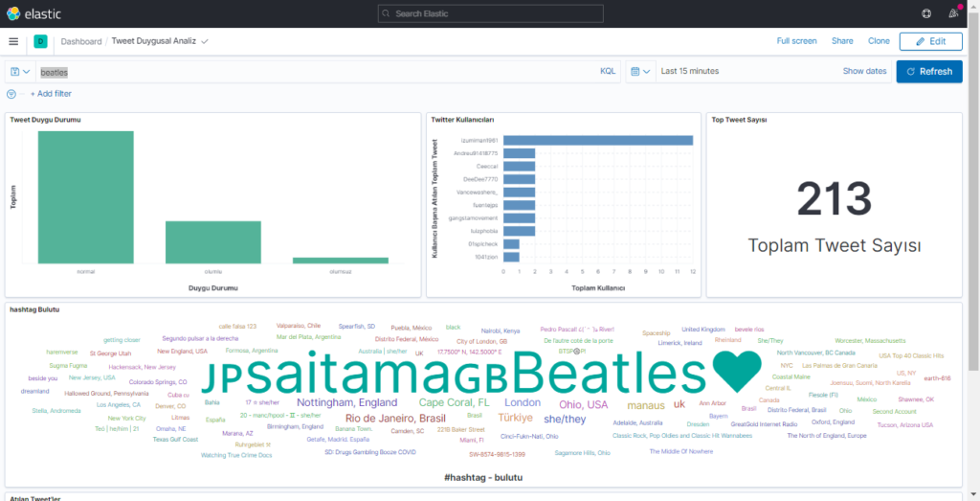Open the newsfeed notifications icon
The width and height of the screenshot is (980, 501).
954,13
